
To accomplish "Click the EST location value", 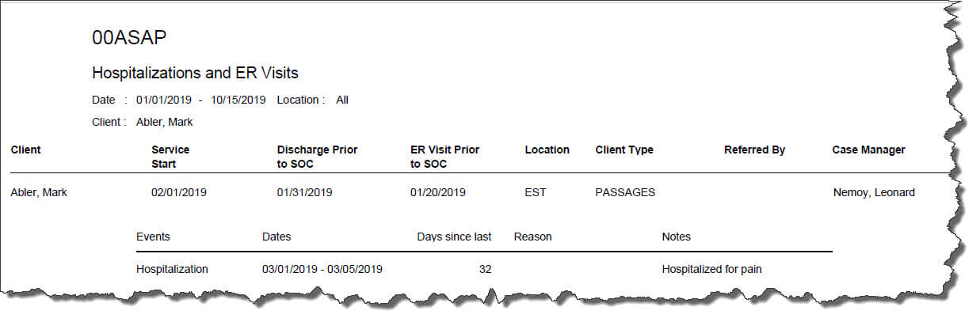I will click(x=535, y=192).
